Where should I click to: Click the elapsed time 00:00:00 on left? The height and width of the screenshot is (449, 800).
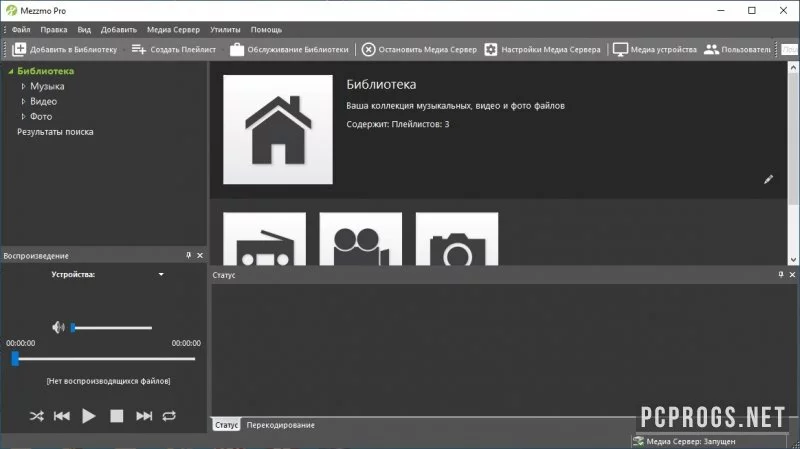[21, 343]
